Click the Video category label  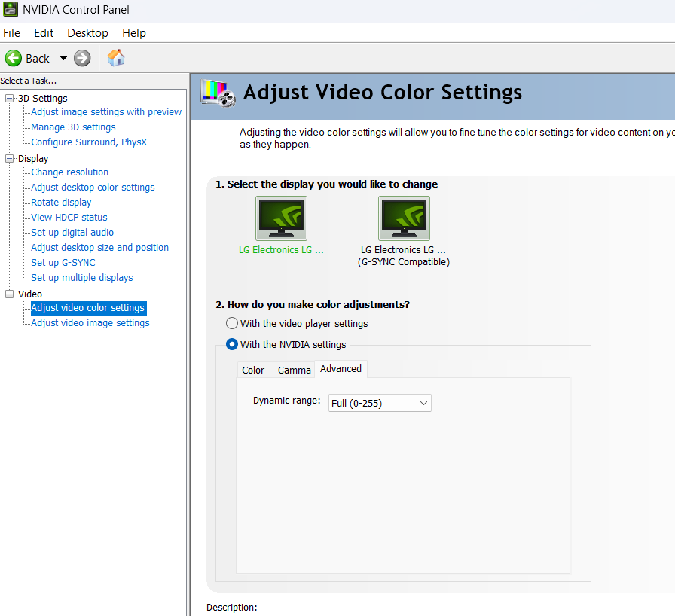(29, 294)
